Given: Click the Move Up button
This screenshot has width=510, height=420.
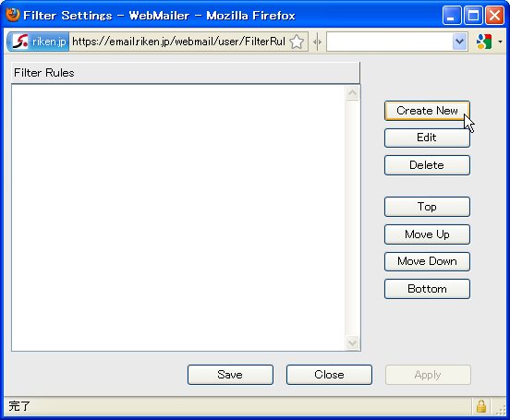Looking at the screenshot, I should tap(427, 234).
